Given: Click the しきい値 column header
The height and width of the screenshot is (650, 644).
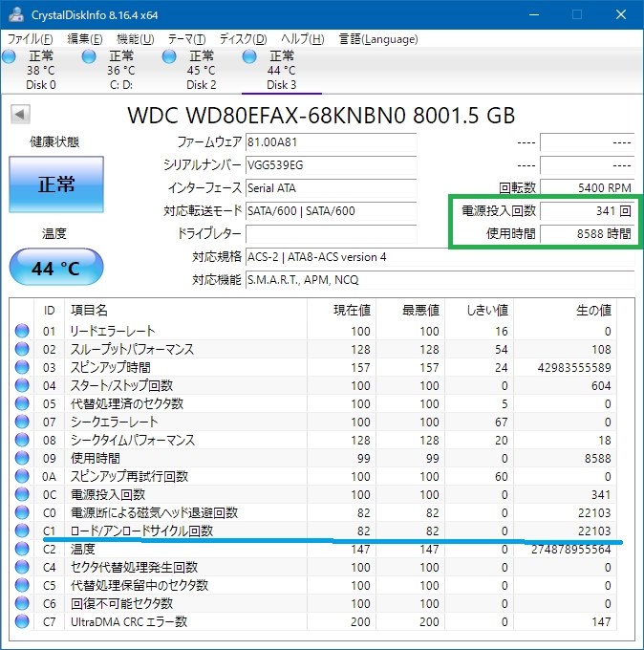Looking at the screenshot, I should [479, 310].
